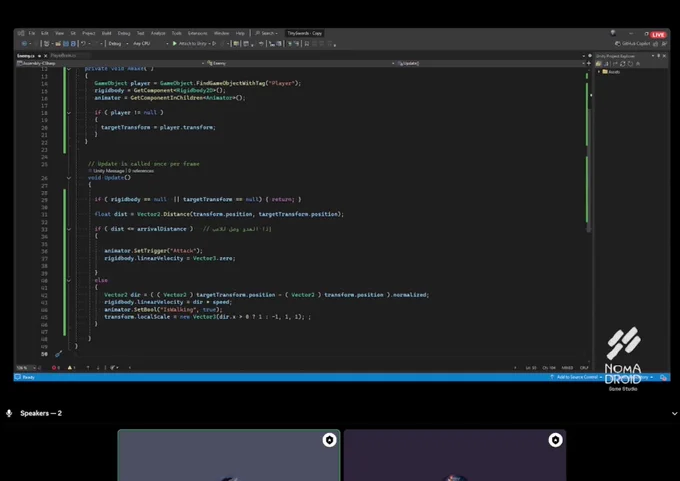This screenshot has height=481, width=680.
Task: Click the Unity Project Explorer refresh icon
Action: pyautogui.click(x=623, y=64)
